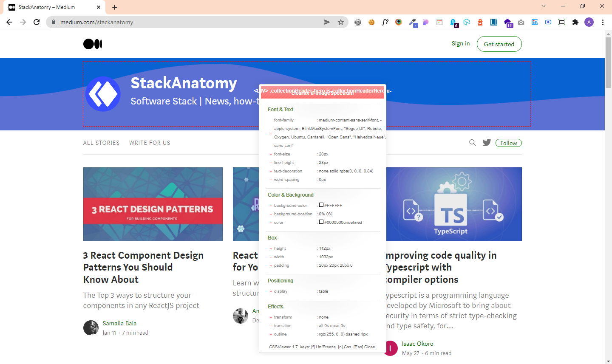
Task: Click the CSSViewer 1.7 keys footer text
Action: 323,347
